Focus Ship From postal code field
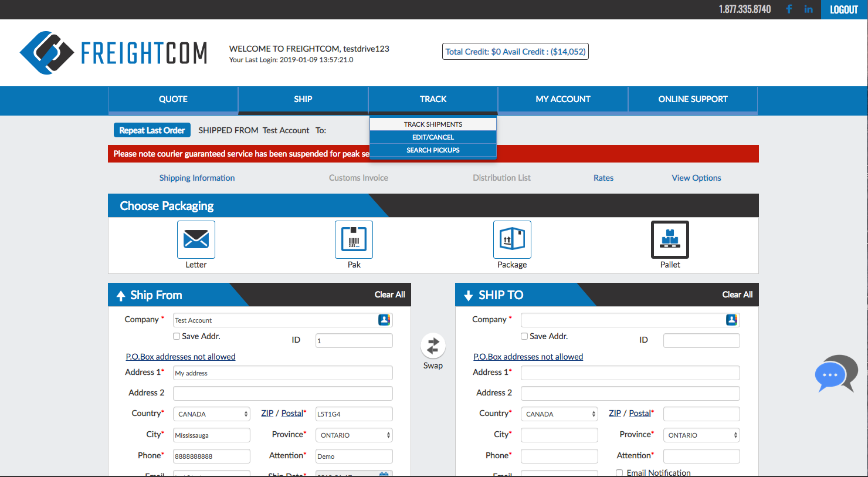868x477 pixels. coord(354,414)
